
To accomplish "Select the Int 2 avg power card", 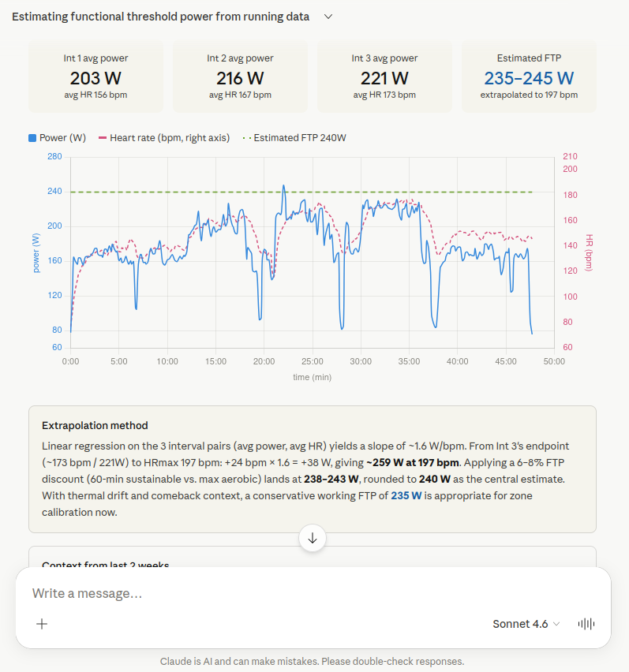I will tap(240, 77).
